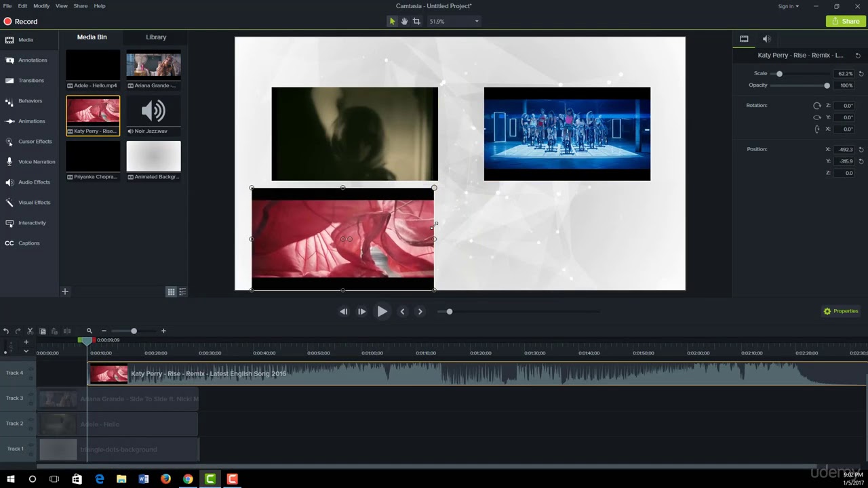The image size is (868, 488).
Task: Open the Share menu
Action: click(81, 5)
